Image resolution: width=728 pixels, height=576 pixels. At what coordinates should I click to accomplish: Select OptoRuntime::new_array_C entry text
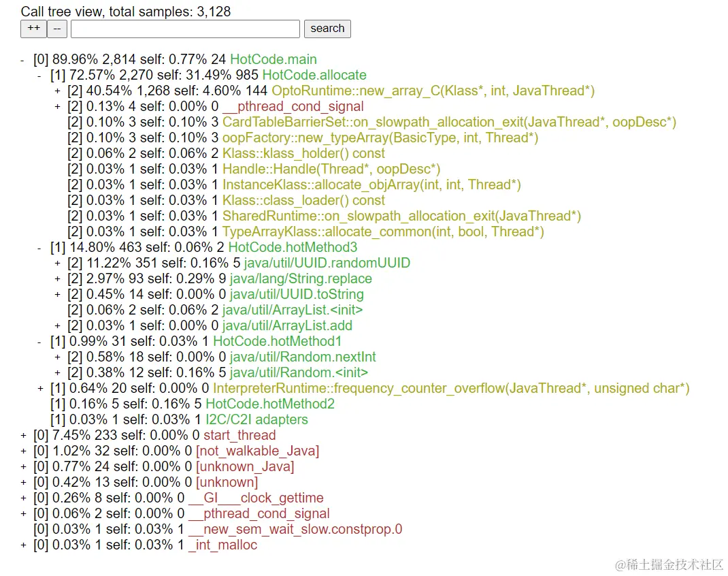coord(433,91)
